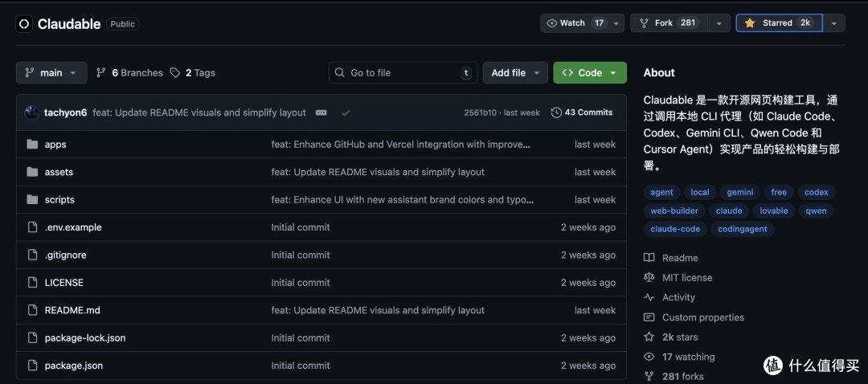
Task: Select the free topic tag
Action: (x=778, y=193)
